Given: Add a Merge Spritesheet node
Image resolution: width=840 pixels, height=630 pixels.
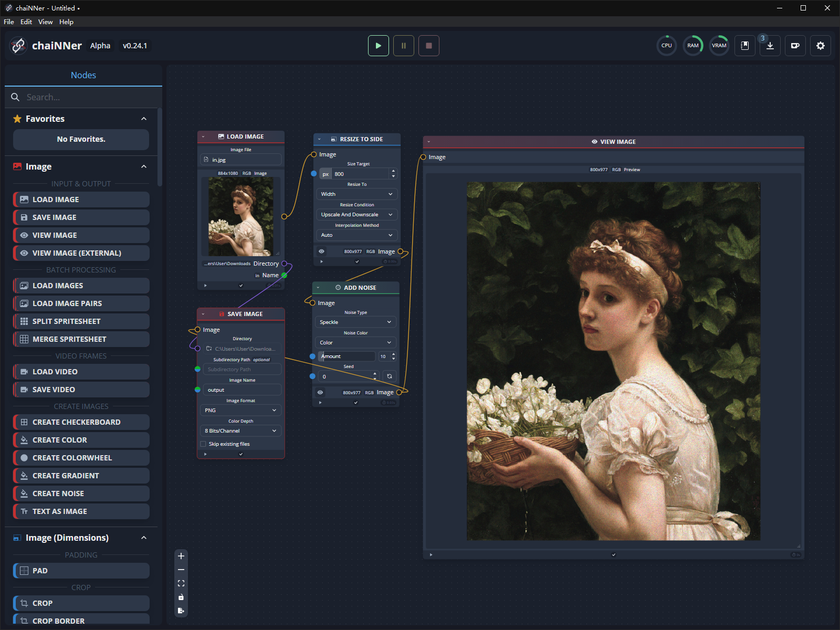Looking at the screenshot, I should (x=81, y=339).
